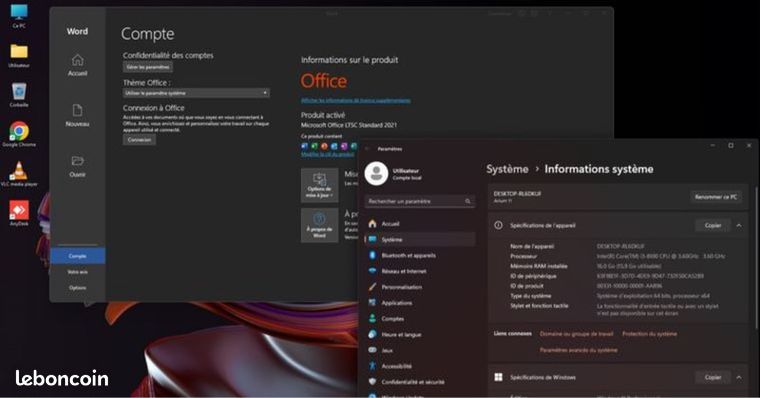Click Options de mise à jour tile
The image size is (760, 398).
point(319,185)
